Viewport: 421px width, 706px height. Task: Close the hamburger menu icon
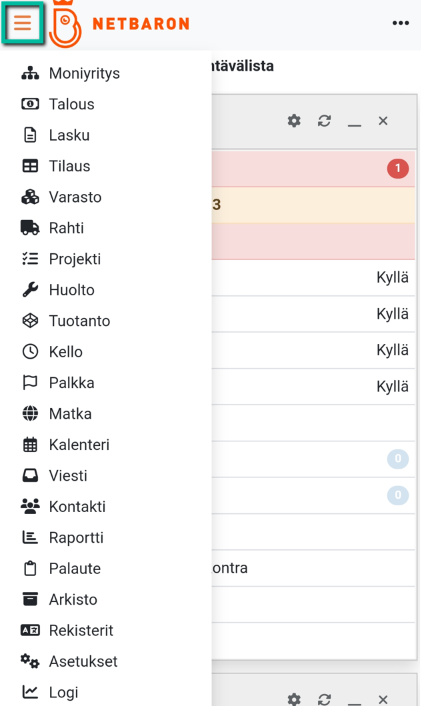point(23,22)
